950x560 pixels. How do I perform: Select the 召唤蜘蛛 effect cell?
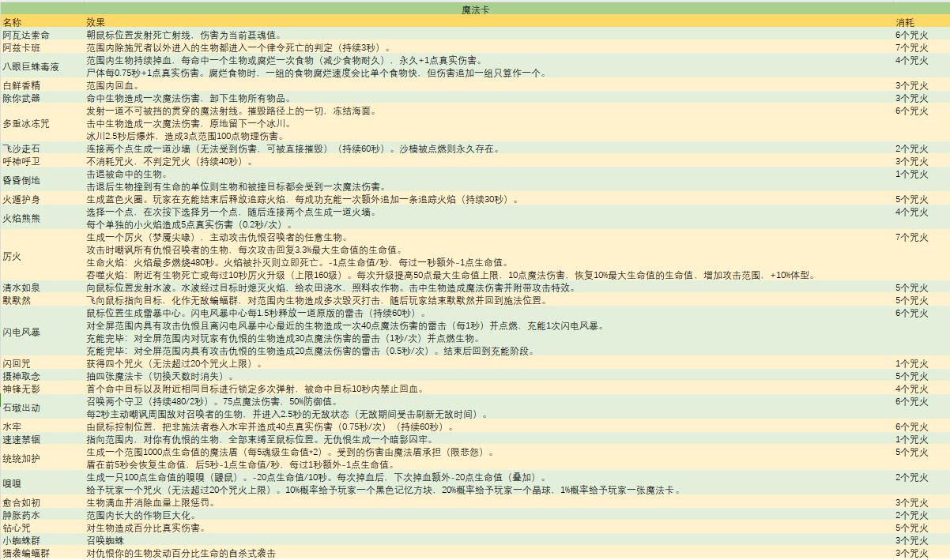coord(105,540)
